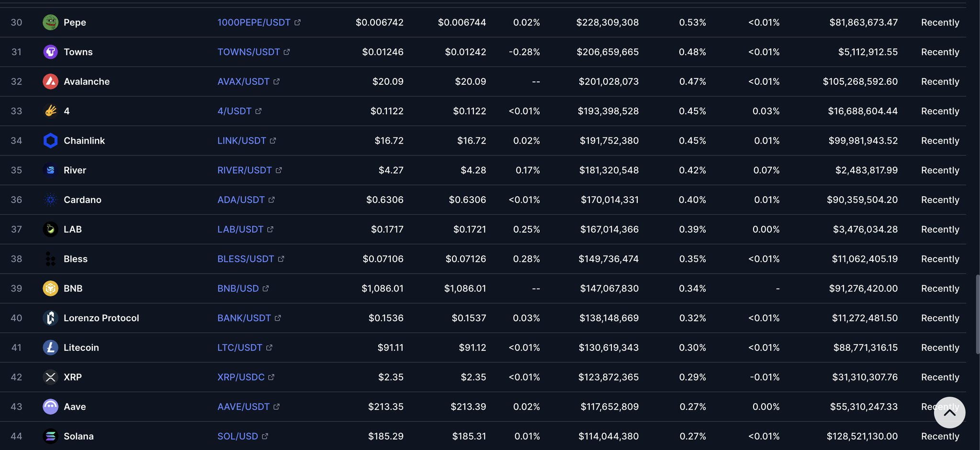Click the Litecoin logo icon
980x450 pixels.
pyautogui.click(x=50, y=348)
